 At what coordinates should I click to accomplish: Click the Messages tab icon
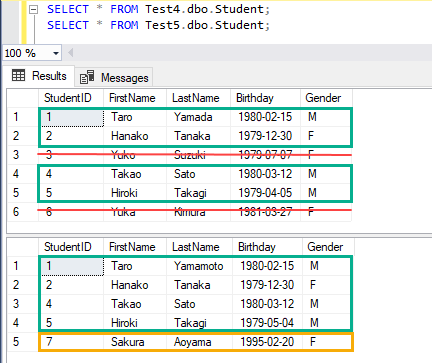(87, 77)
